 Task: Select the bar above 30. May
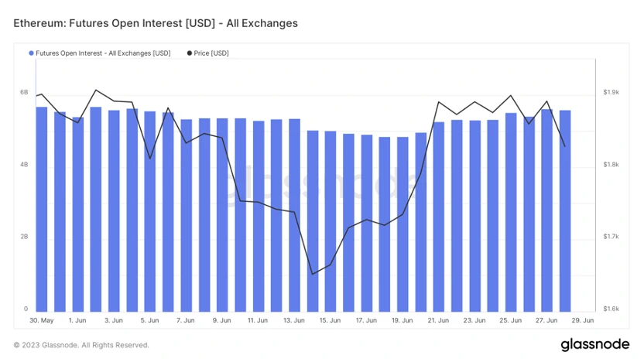(x=42, y=209)
